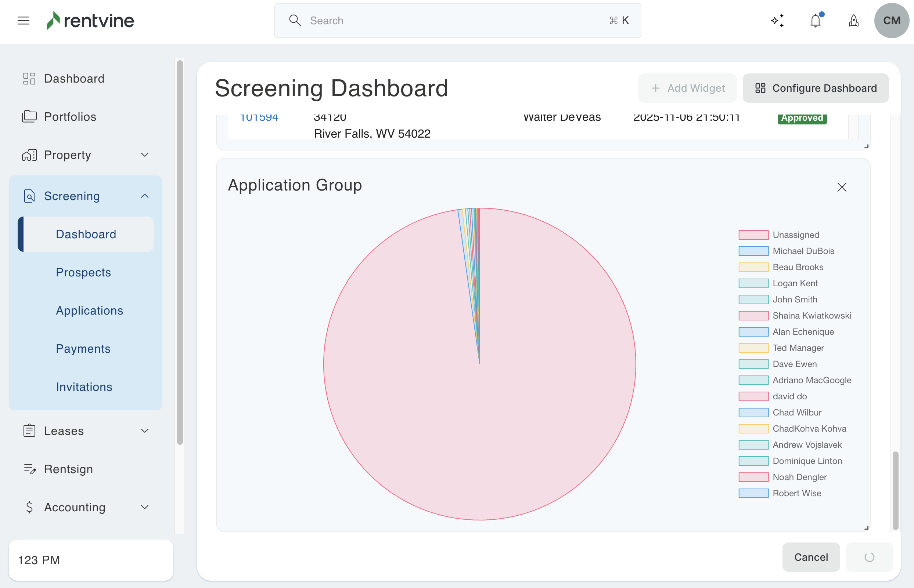Click into the Search field

click(457, 21)
